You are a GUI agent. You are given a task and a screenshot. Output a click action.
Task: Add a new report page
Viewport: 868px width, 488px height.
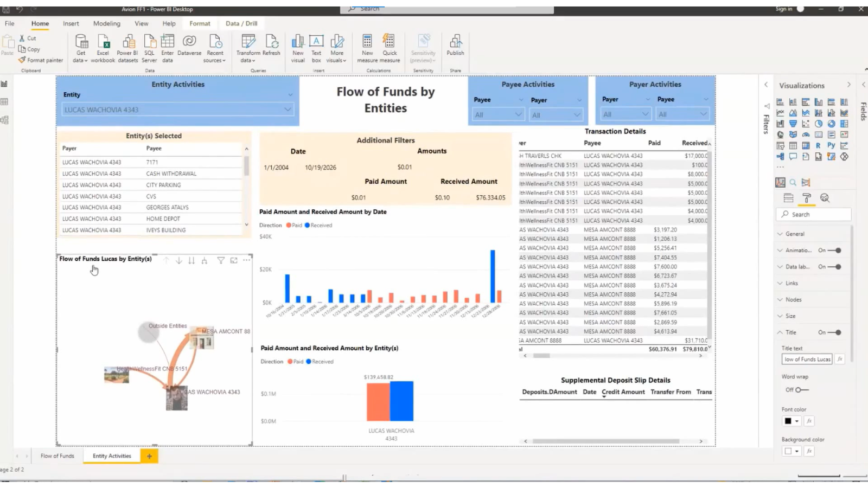click(149, 456)
